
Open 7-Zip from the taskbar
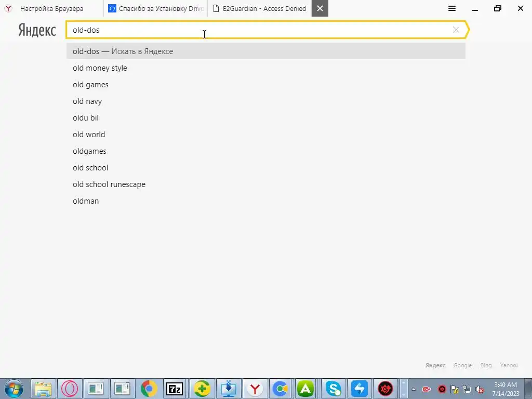pyautogui.click(x=175, y=389)
